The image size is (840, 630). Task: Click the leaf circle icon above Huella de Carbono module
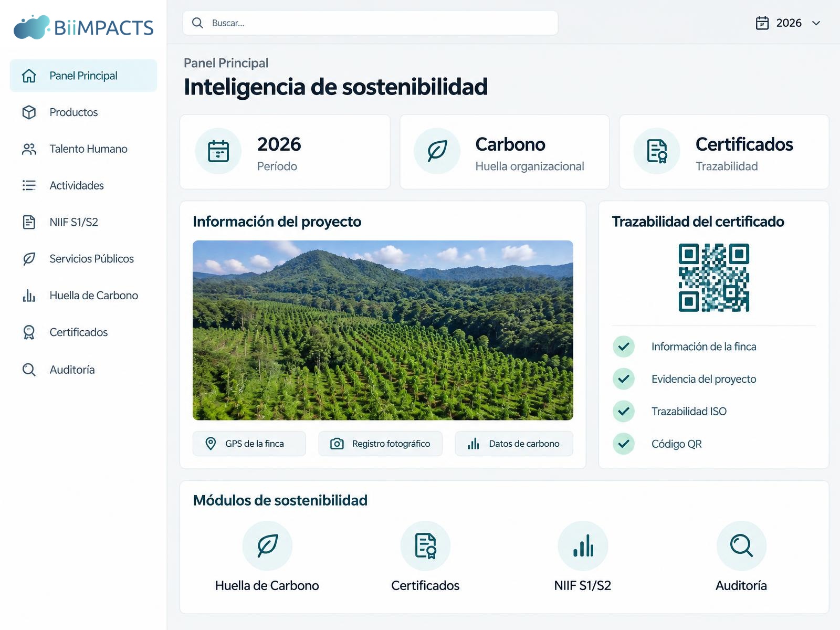coord(267,546)
